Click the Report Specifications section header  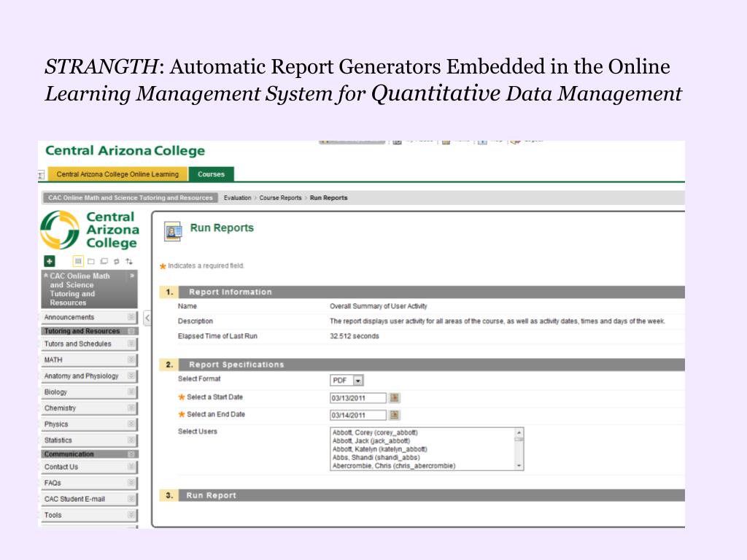[422, 365]
